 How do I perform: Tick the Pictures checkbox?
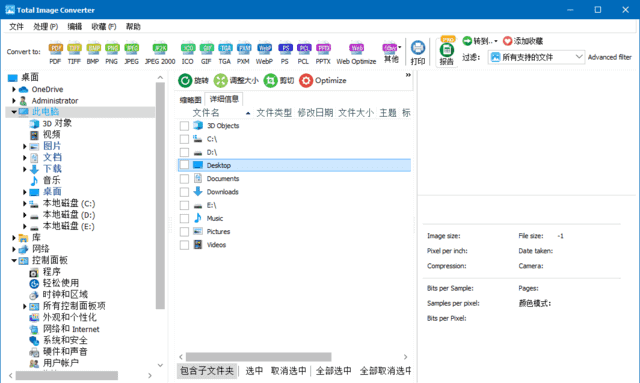pos(184,232)
